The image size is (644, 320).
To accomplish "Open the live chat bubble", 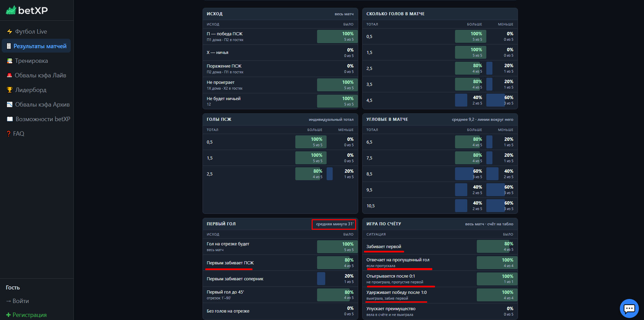I will (x=629, y=308).
